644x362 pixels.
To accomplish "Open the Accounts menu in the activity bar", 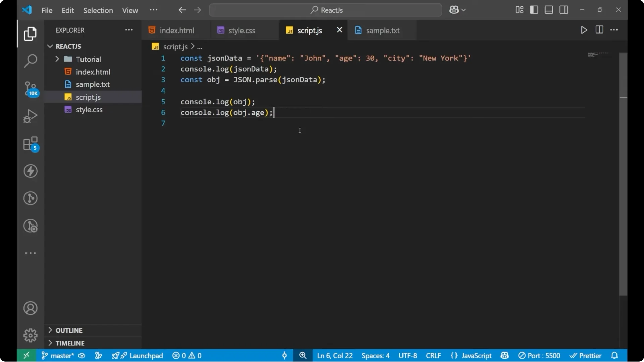I will (x=30, y=308).
